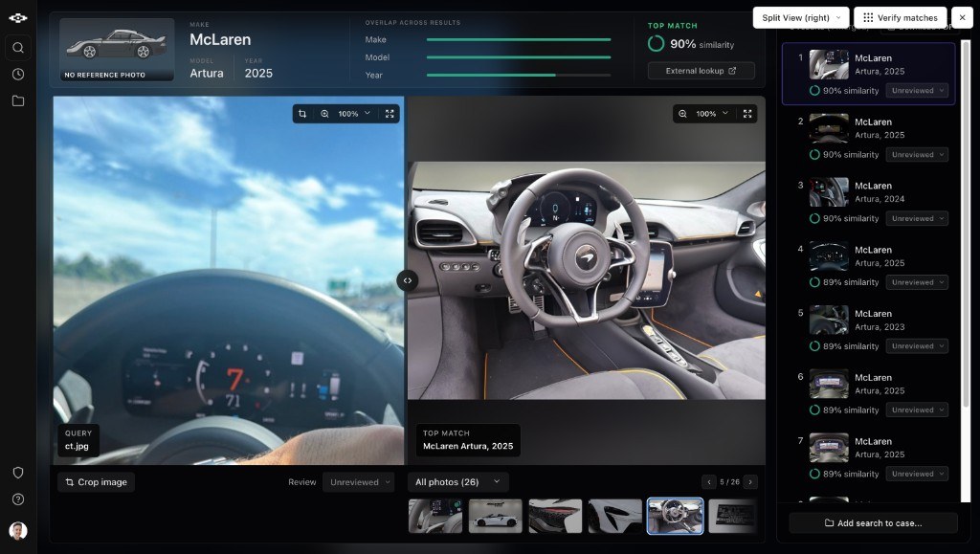Click Add search to case button
The width and height of the screenshot is (980, 554).
point(873,523)
